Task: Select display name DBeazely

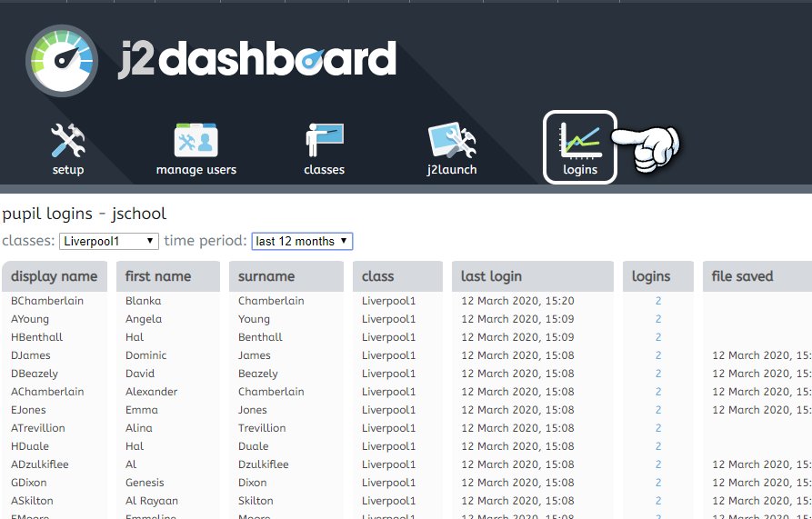Action: pos(35,374)
